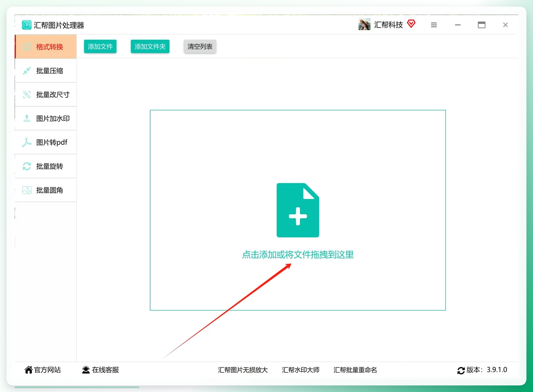This screenshot has height=392, width=533.
Task: Click the version refresh icon
Action: point(461,370)
